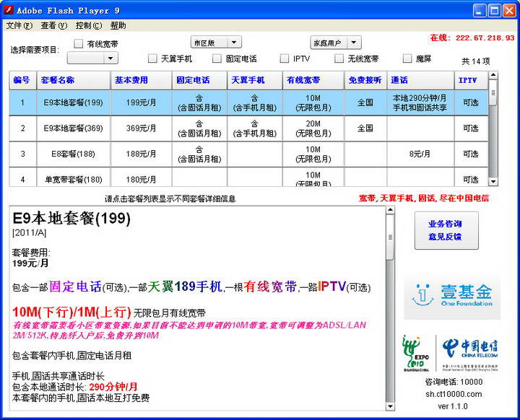Tick the 天翼手机 checkbox
520x420 pixels.
click(x=152, y=58)
